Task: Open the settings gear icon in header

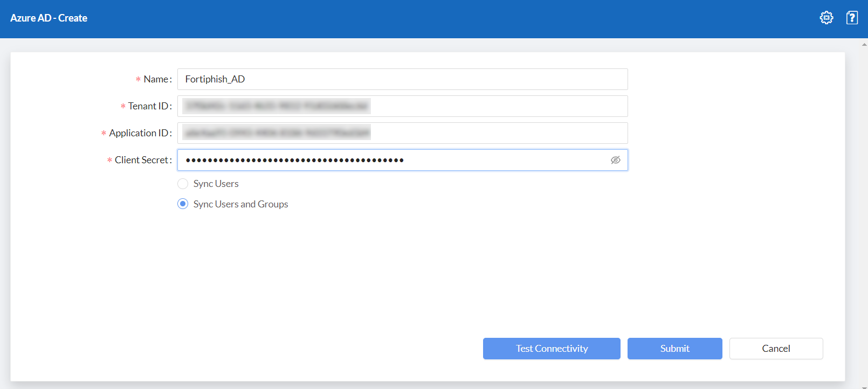Action: 826,18
